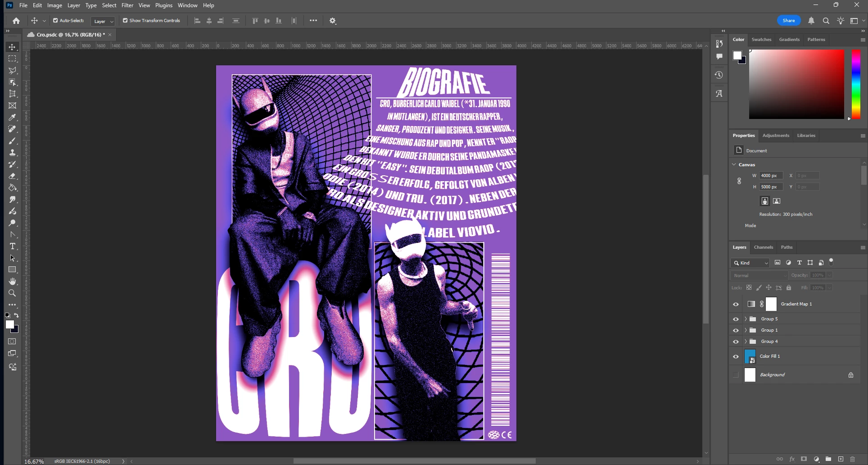Click the Home icon in options bar

click(16, 21)
